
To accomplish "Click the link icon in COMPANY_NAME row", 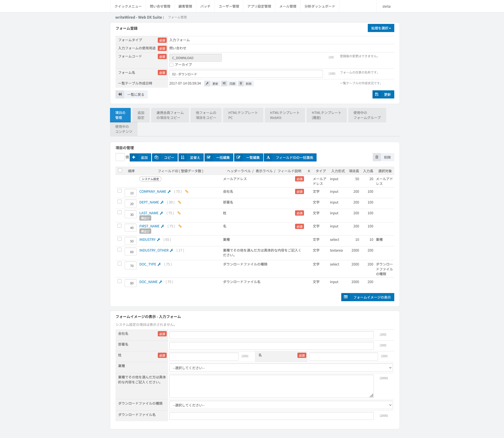I will pyautogui.click(x=187, y=192).
